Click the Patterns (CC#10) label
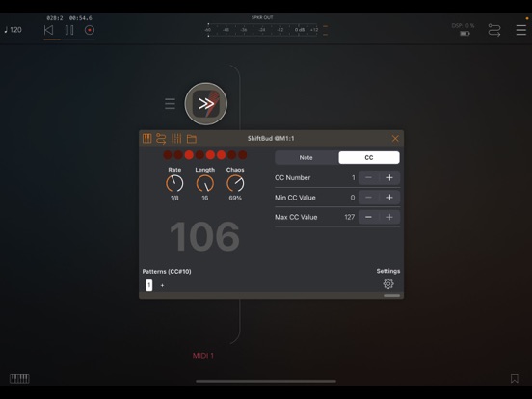 pos(167,272)
